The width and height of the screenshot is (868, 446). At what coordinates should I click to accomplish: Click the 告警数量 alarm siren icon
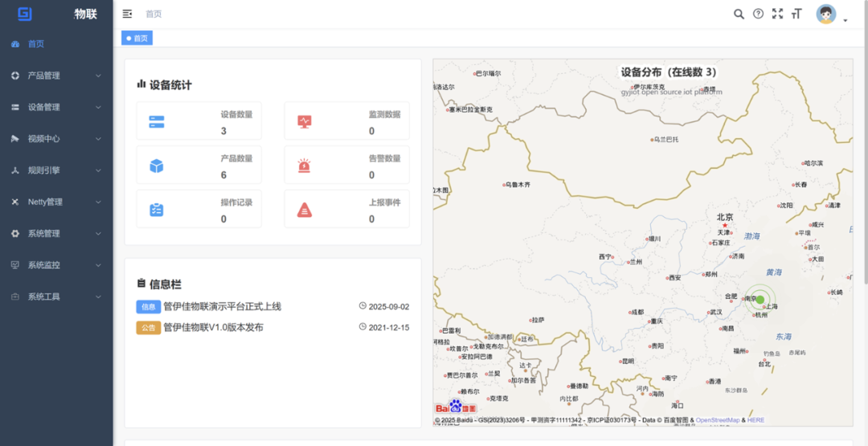point(305,166)
